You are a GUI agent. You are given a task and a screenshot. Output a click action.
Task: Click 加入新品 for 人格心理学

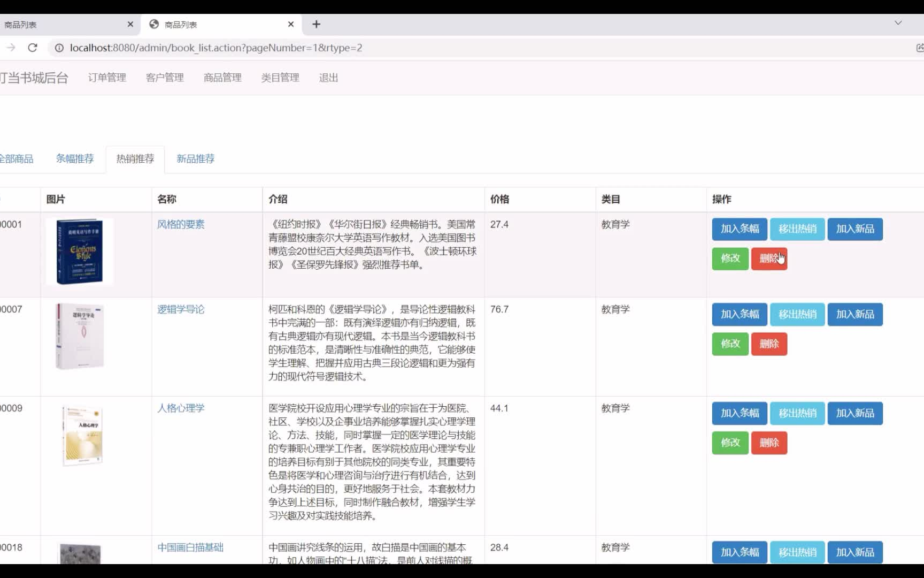pyautogui.click(x=855, y=413)
